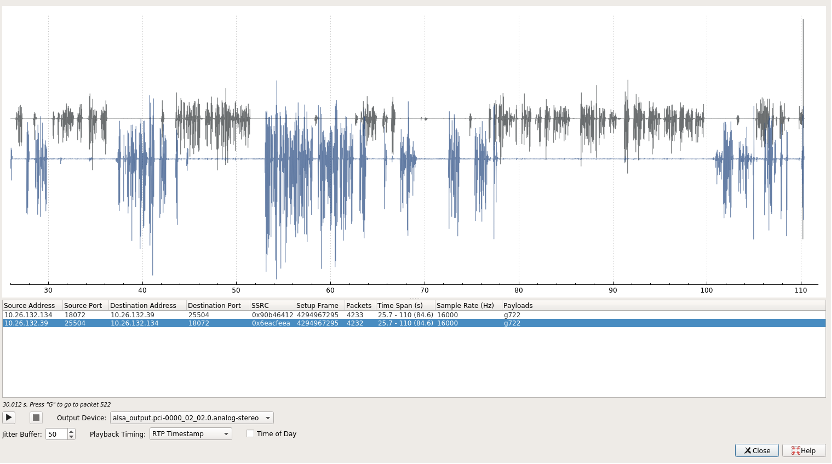
Task: Enable the Time of Day checkbox
Action: pos(250,434)
